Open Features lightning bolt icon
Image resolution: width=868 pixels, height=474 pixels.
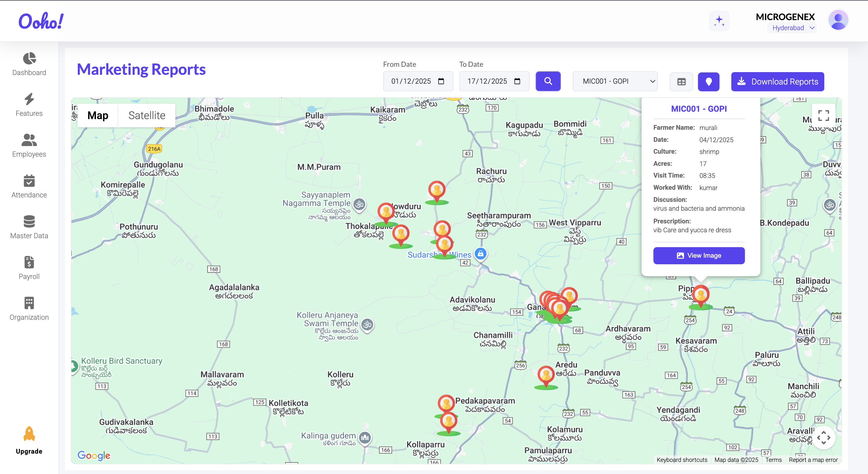[x=29, y=99]
